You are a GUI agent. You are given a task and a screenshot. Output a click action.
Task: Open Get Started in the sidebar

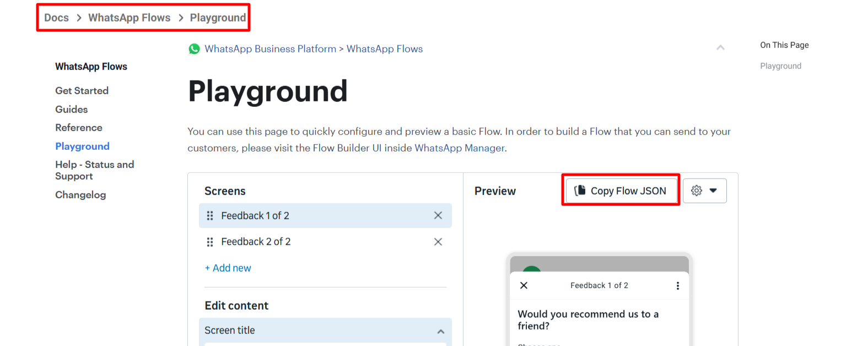[82, 91]
